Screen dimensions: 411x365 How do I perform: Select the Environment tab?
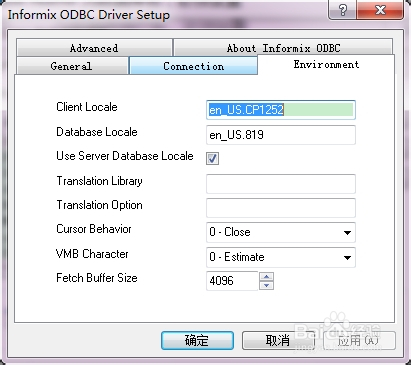pos(326,64)
